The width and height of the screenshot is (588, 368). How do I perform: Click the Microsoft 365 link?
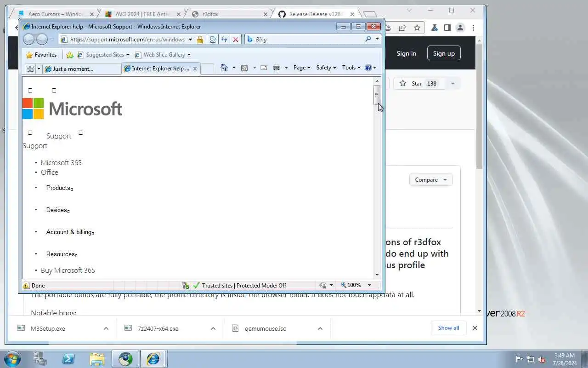coord(61,163)
